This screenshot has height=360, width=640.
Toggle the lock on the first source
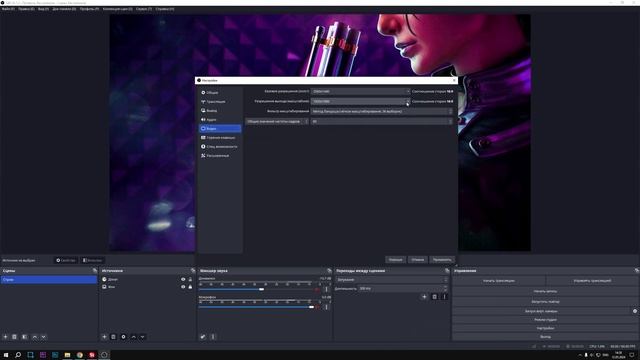(190, 280)
